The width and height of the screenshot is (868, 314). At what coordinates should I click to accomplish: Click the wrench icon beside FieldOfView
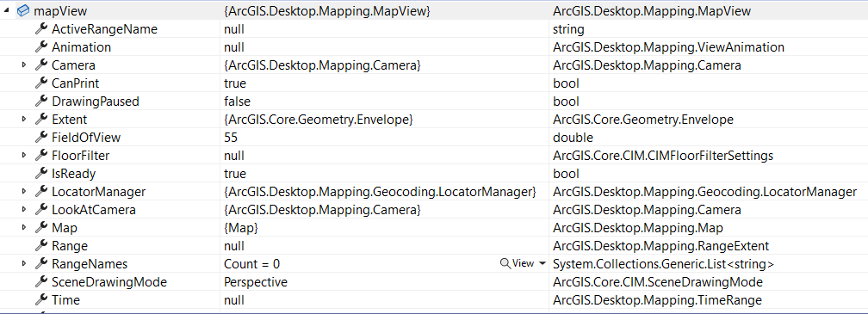[x=41, y=137]
